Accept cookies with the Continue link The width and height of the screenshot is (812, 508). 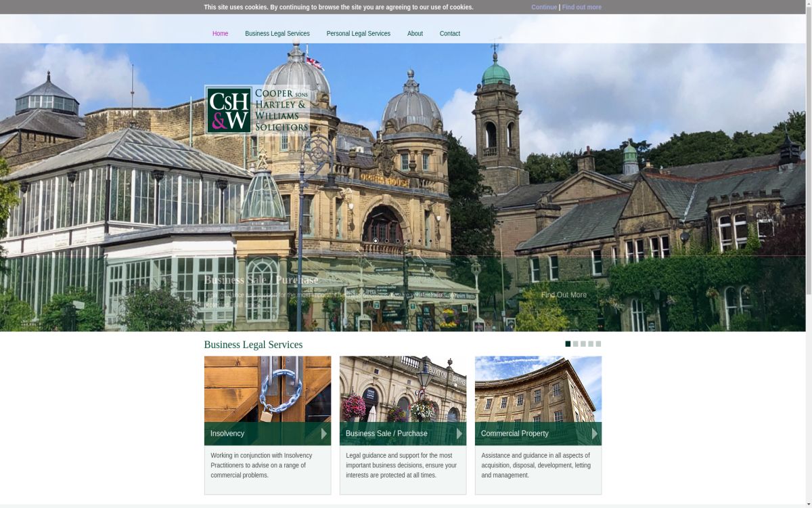click(x=543, y=7)
